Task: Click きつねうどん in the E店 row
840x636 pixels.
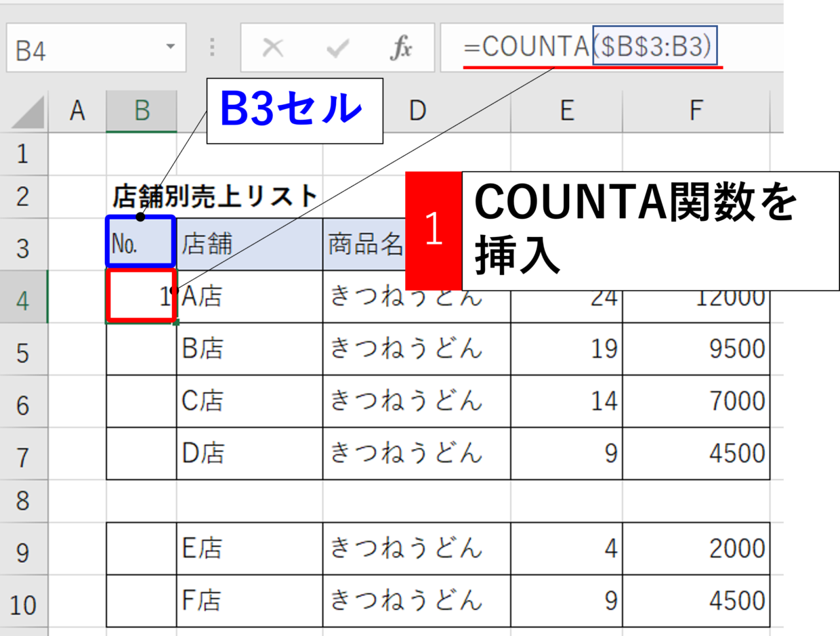Action: (x=417, y=549)
